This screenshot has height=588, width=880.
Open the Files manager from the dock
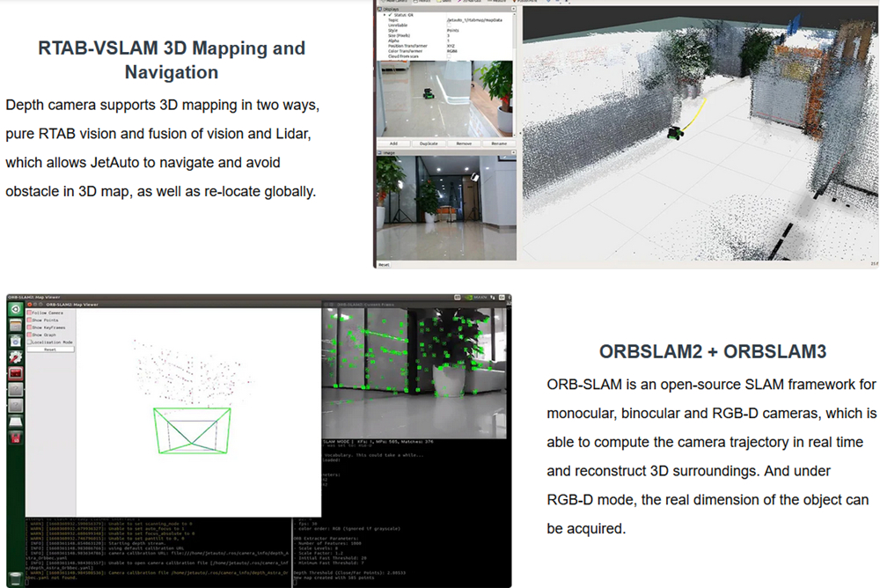pos(16,326)
